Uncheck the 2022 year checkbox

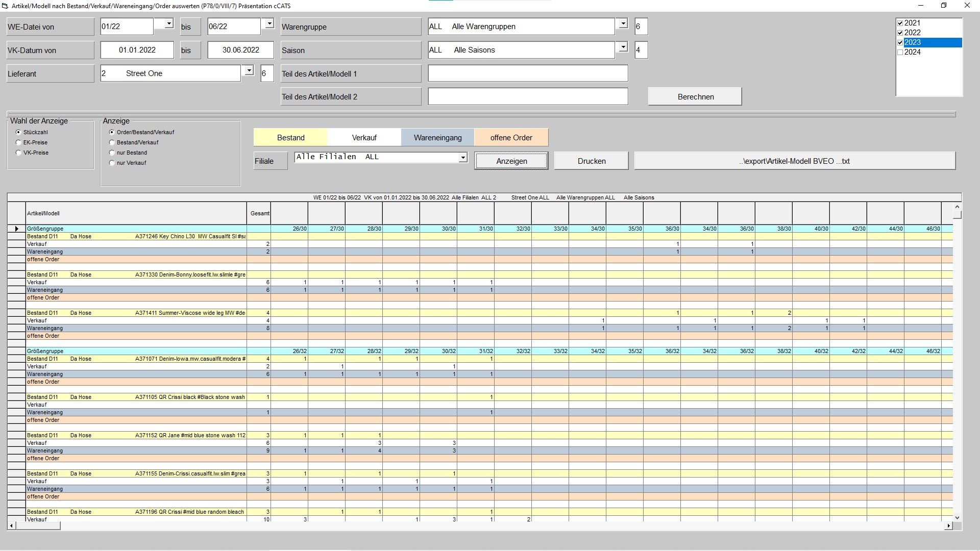pyautogui.click(x=900, y=33)
